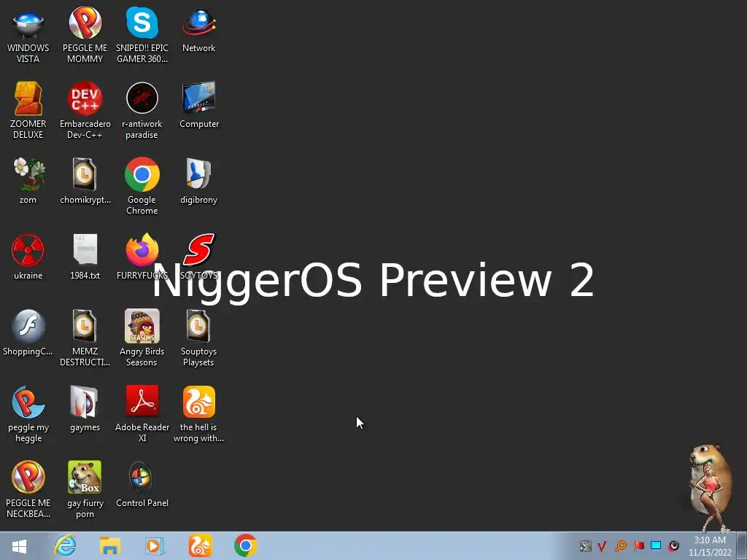Click the grey gears tray icon
747x560 pixels.
586,545
